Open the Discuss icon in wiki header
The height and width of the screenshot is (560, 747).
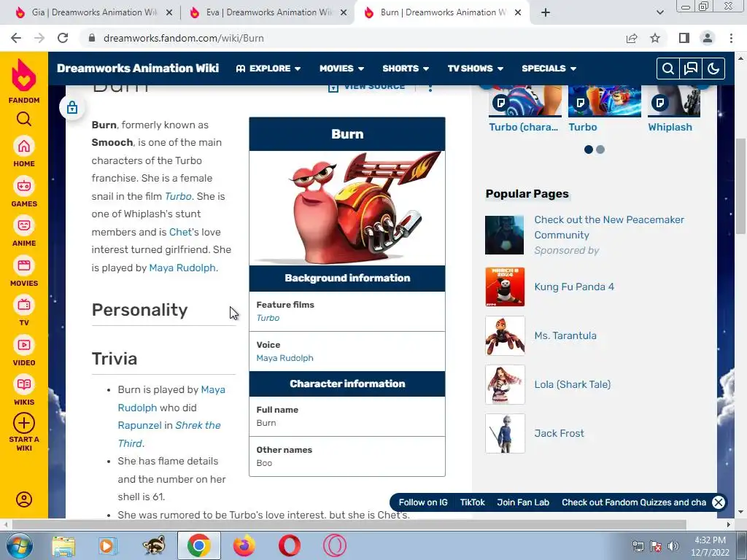pyautogui.click(x=690, y=69)
